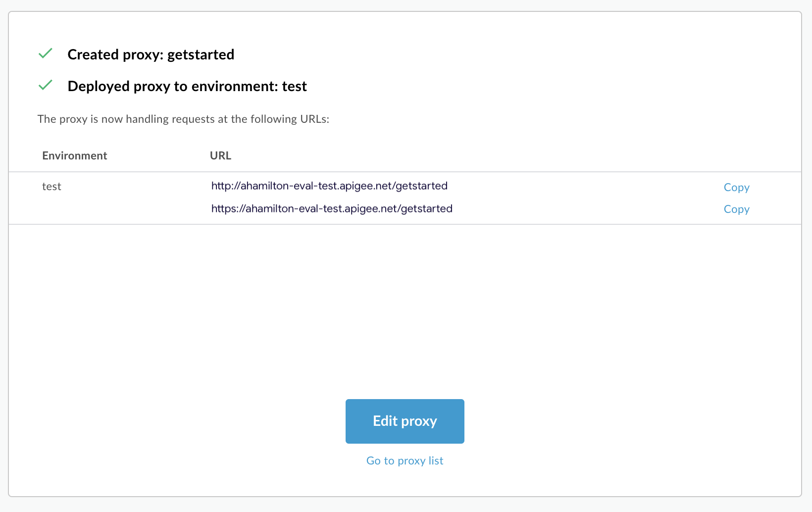This screenshot has width=812, height=512.
Task: Click the green checkmark beside Deployed proxy
Action: click(x=46, y=85)
